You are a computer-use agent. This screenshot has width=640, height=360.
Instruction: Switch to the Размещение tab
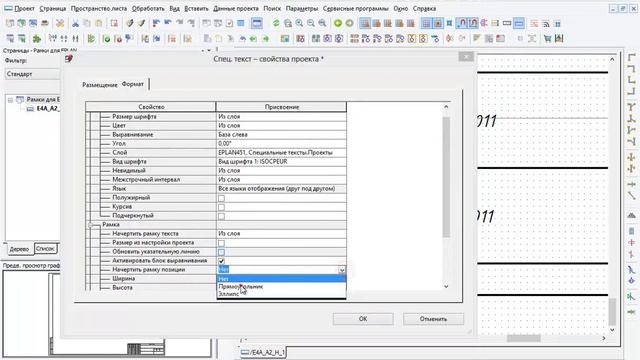click(100, 84)
